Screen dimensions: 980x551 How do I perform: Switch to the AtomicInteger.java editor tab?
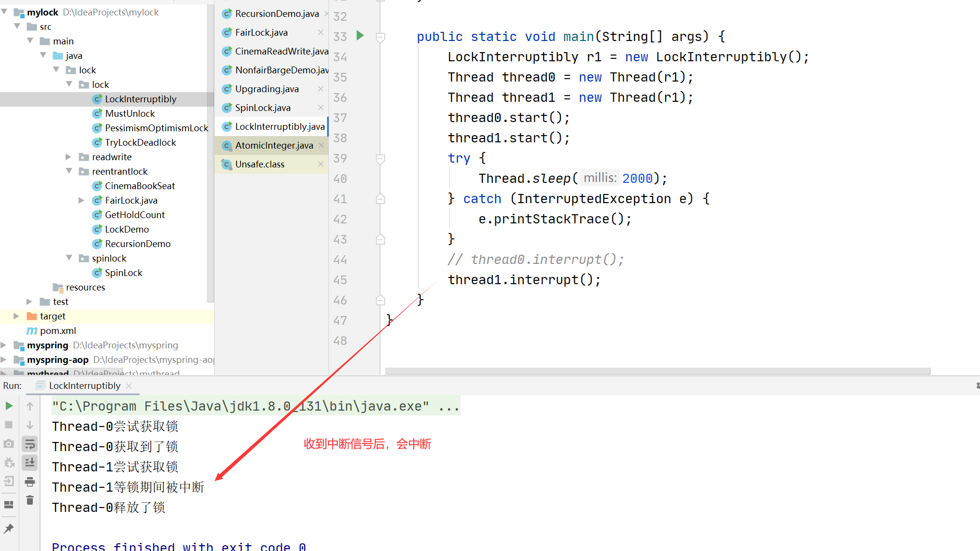coord(273,145)
